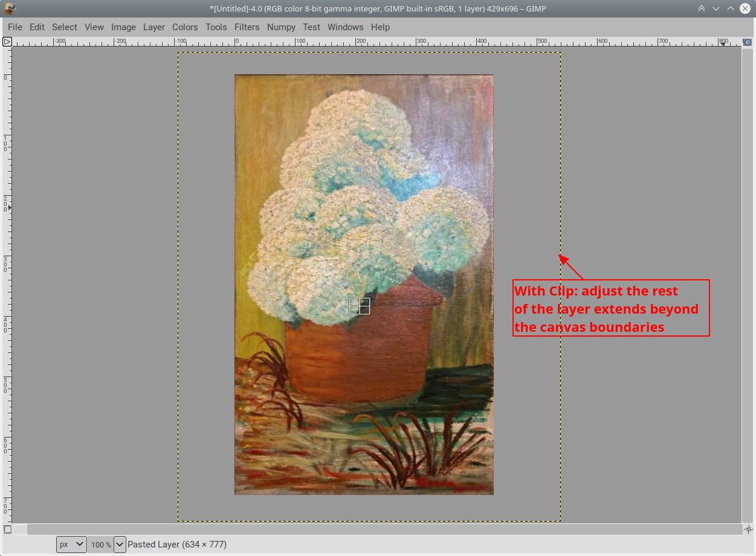Open the Tools menu
This screenshot has height=556, width=756.
point(216,27)
